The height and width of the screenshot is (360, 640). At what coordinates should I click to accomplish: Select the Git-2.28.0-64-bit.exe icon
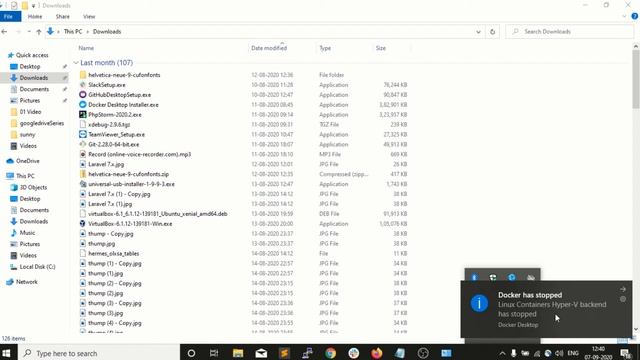pyautogui.click(x=82, y=144)
